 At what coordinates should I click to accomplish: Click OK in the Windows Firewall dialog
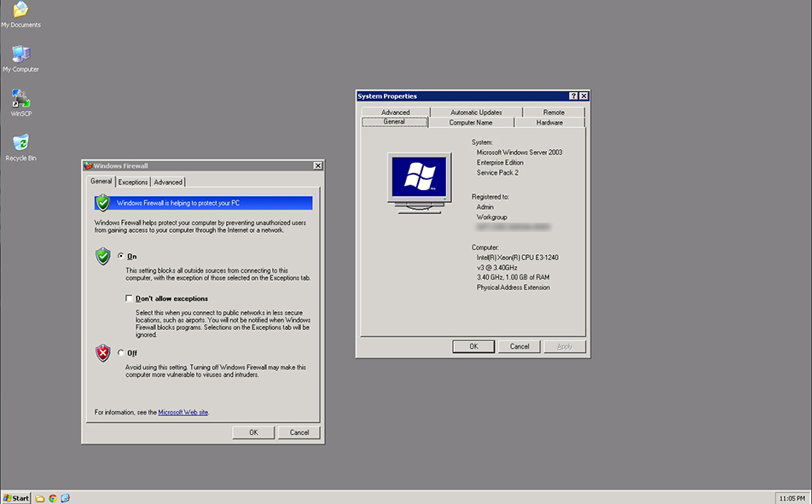253,432
